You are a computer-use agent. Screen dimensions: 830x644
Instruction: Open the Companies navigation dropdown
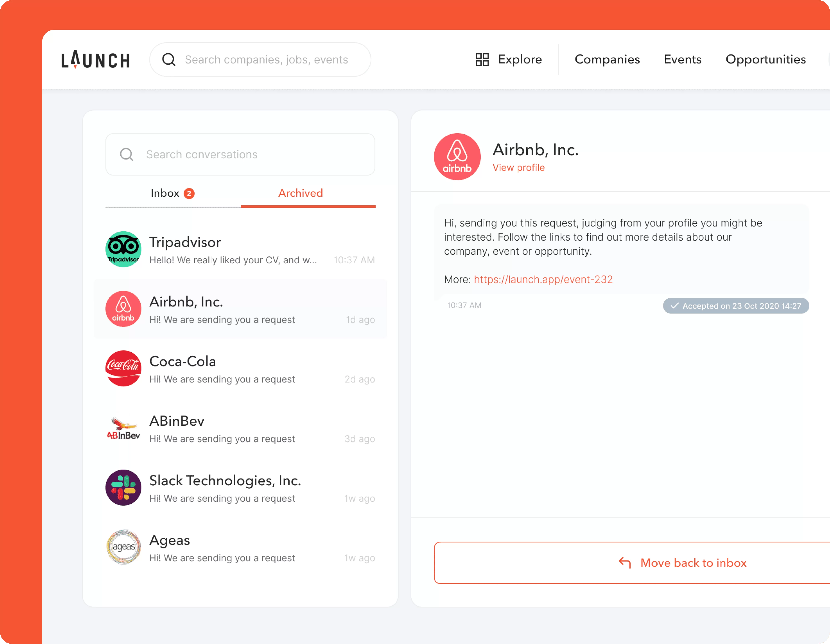[606, 59]
